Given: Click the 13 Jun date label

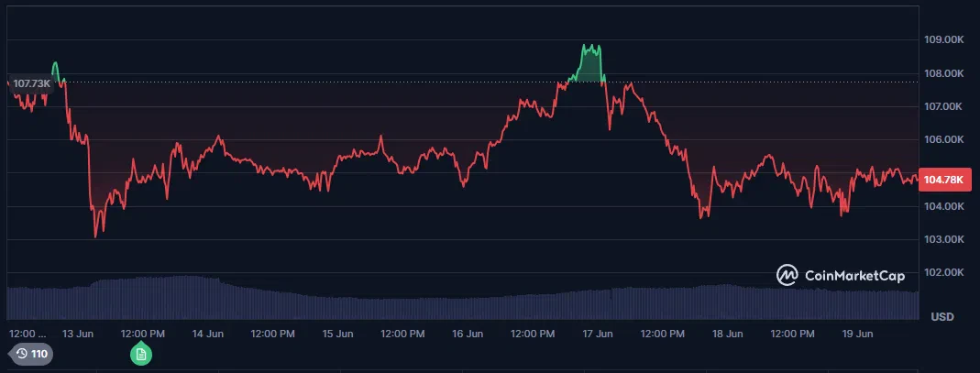Looking at the screenshot, I should [x=78, y=335].
